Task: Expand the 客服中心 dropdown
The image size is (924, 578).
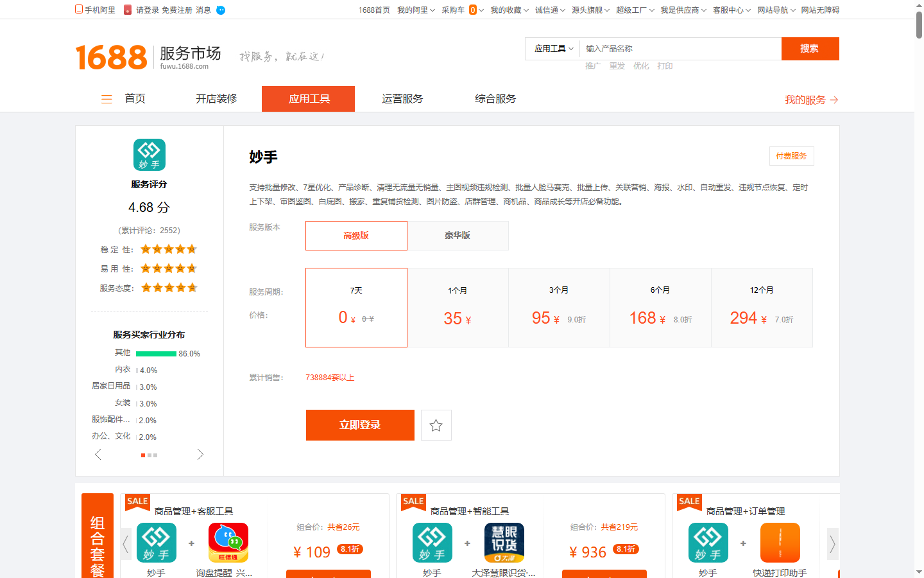Action: (x=732, y=10)
